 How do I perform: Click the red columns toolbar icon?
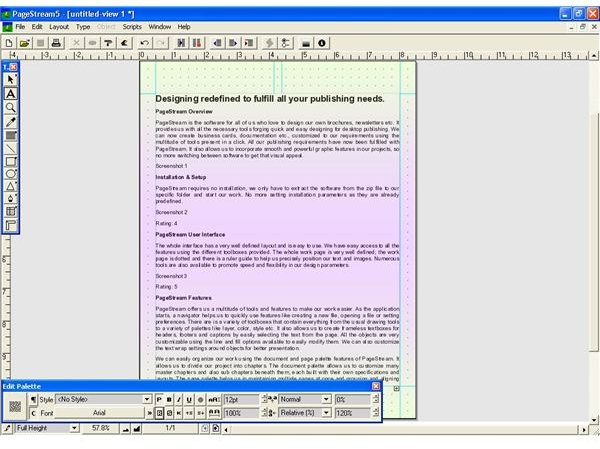[x=197, y=43]
